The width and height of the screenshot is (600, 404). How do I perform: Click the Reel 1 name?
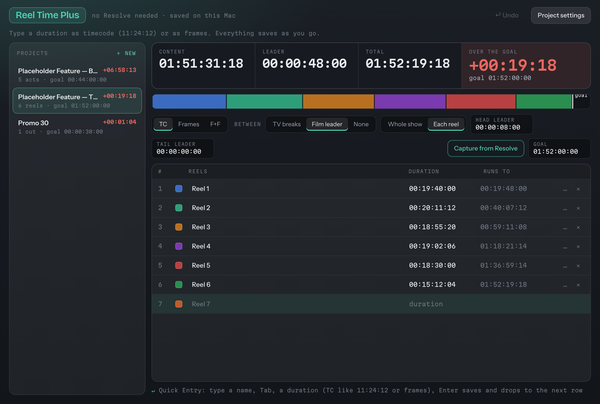(201, 189)
